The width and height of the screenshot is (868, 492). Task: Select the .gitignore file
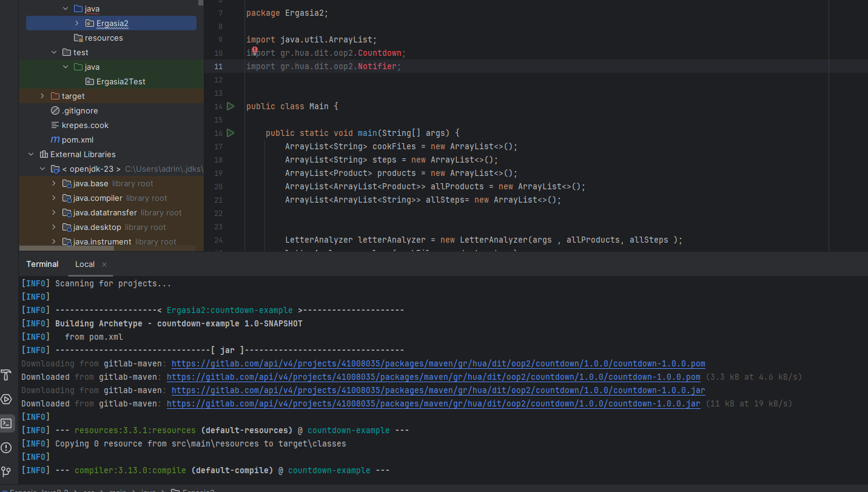click(x=79, y=110)
